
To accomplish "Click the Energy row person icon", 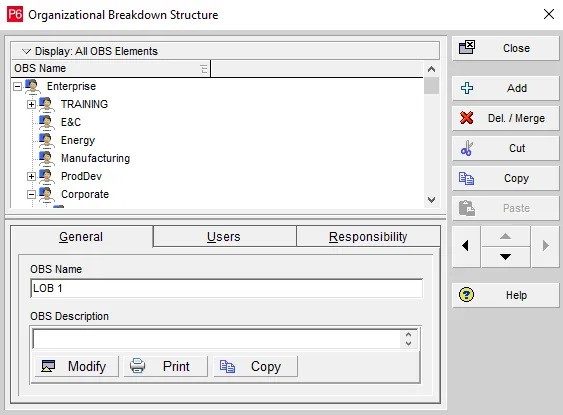I will click(x=47, y=140).
